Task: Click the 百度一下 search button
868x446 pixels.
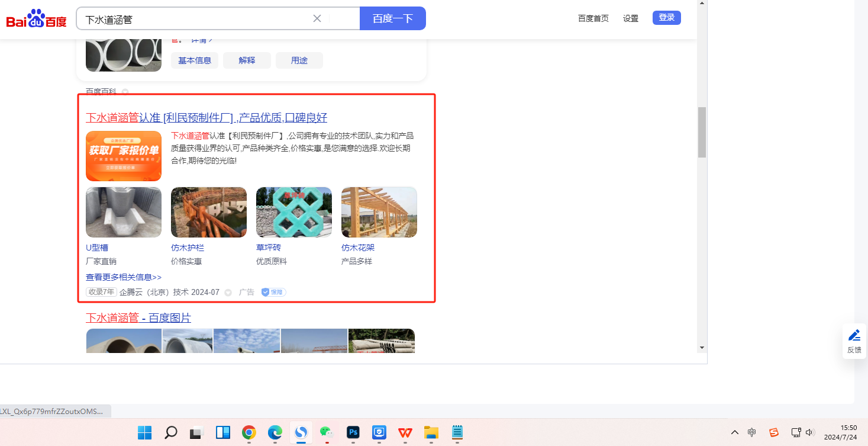Action: pos(393,18)
